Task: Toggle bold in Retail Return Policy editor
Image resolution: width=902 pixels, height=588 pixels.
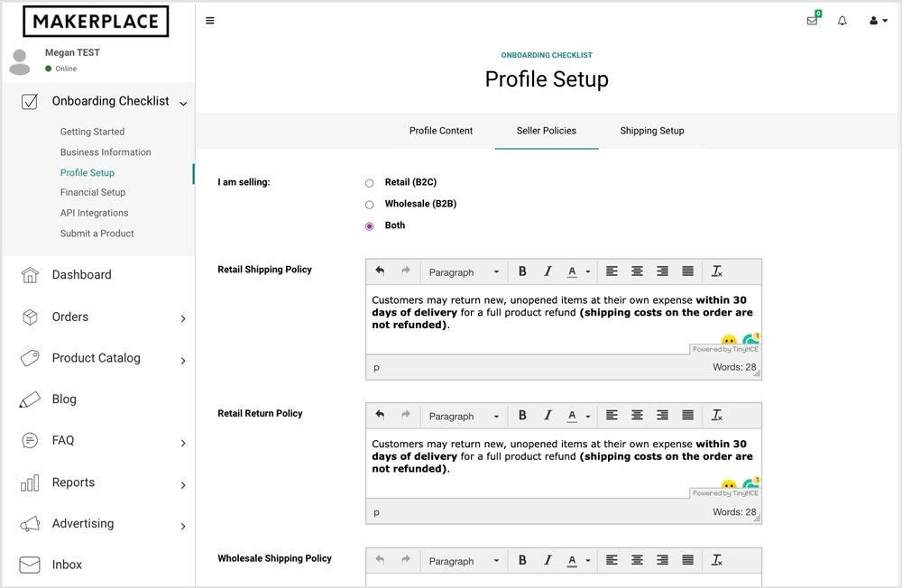Action: 522,415
